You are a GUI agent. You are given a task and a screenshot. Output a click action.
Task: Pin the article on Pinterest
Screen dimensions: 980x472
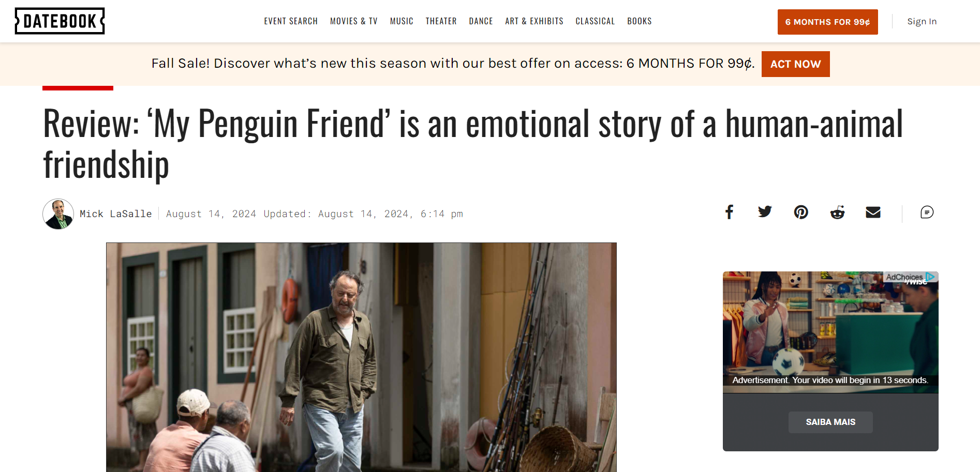pos(801,212)
